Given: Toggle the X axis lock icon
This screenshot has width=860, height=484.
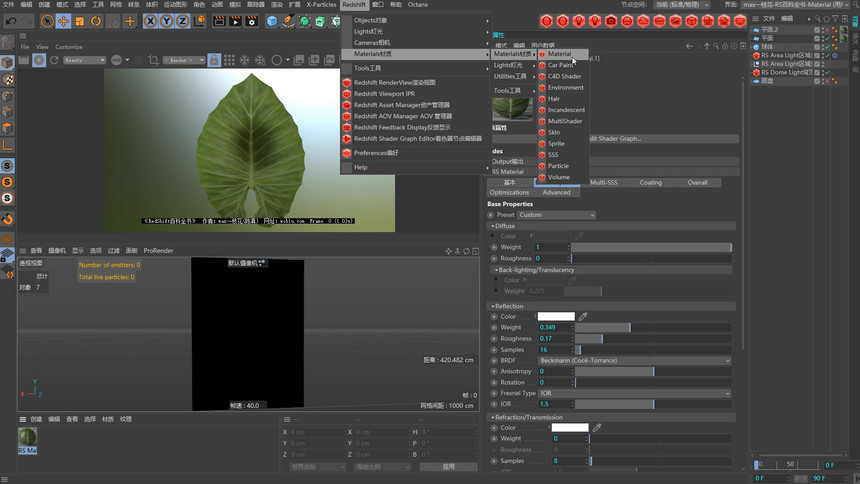Looking at the screenshot, I should (150, 21).
